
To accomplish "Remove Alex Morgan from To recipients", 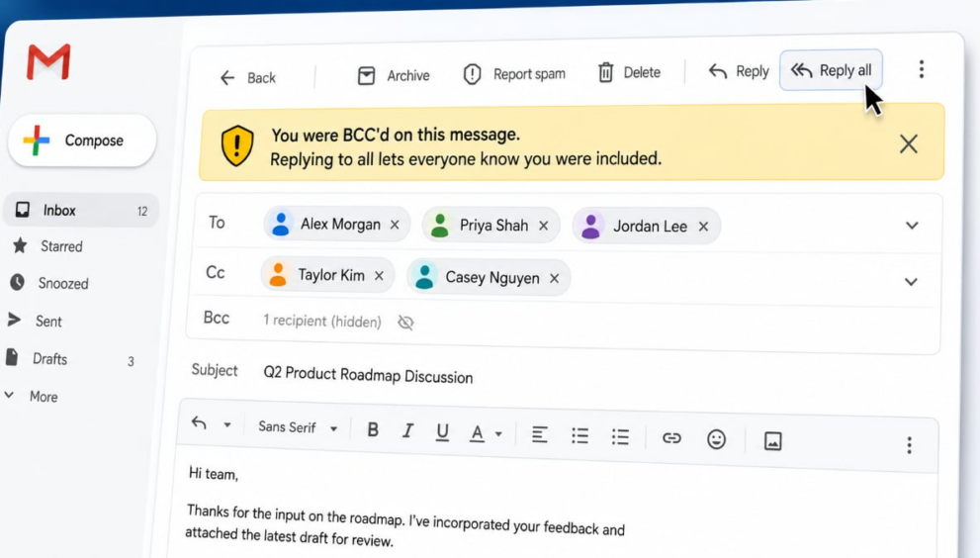I will [x=395, y=225].
